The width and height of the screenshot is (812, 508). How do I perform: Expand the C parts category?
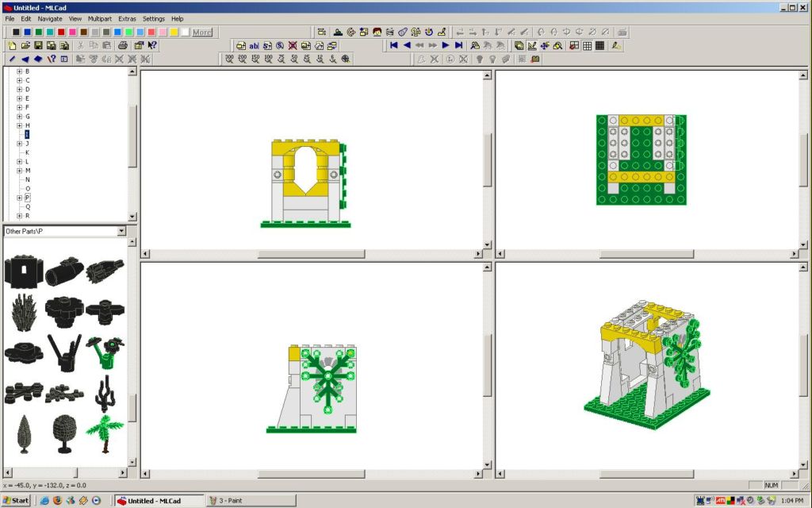[19, 80]
